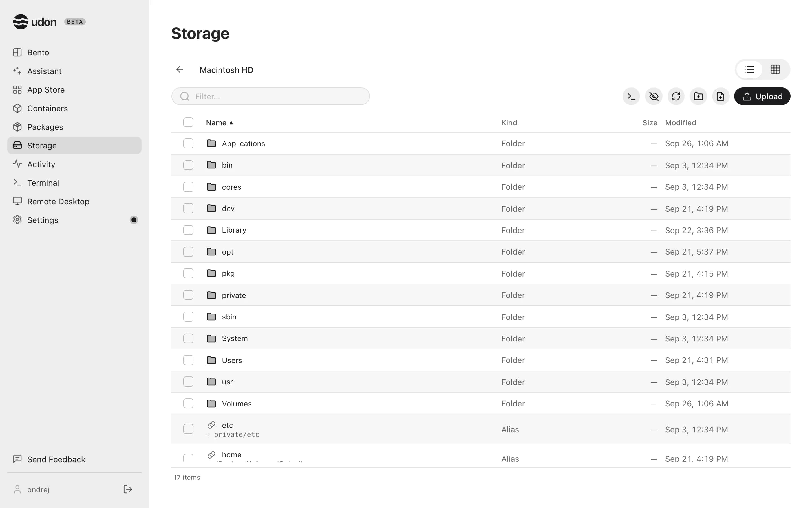812x508 pixels.
Task: Log out with the sign-out icon
Action: click(x=128, y=489)
